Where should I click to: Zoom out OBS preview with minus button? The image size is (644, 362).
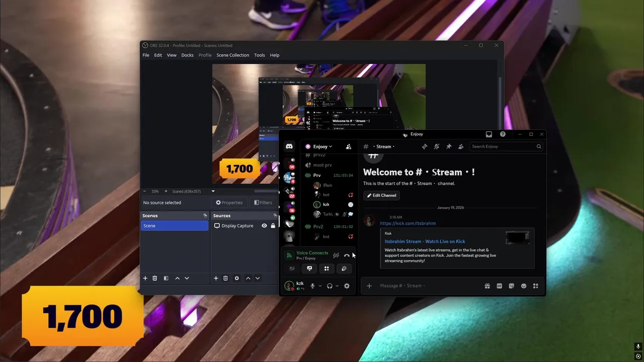(x=145, y=191)
